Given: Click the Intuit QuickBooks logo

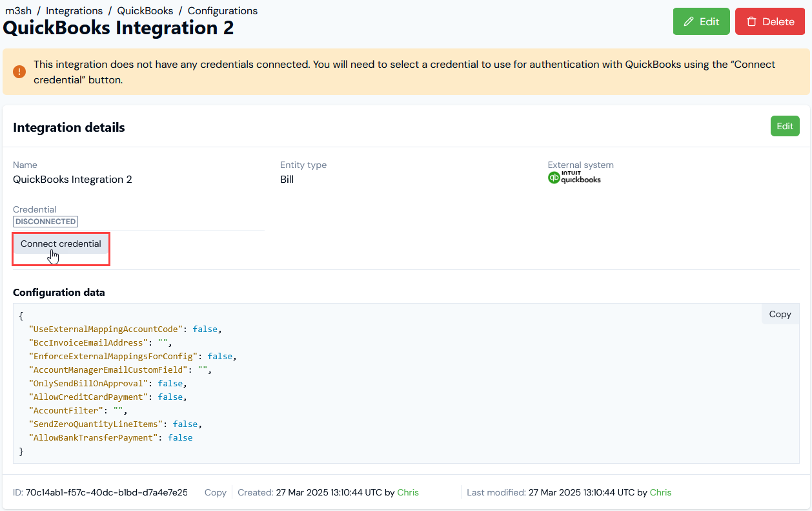Looking at the screenshot, I should coord(574,178).
